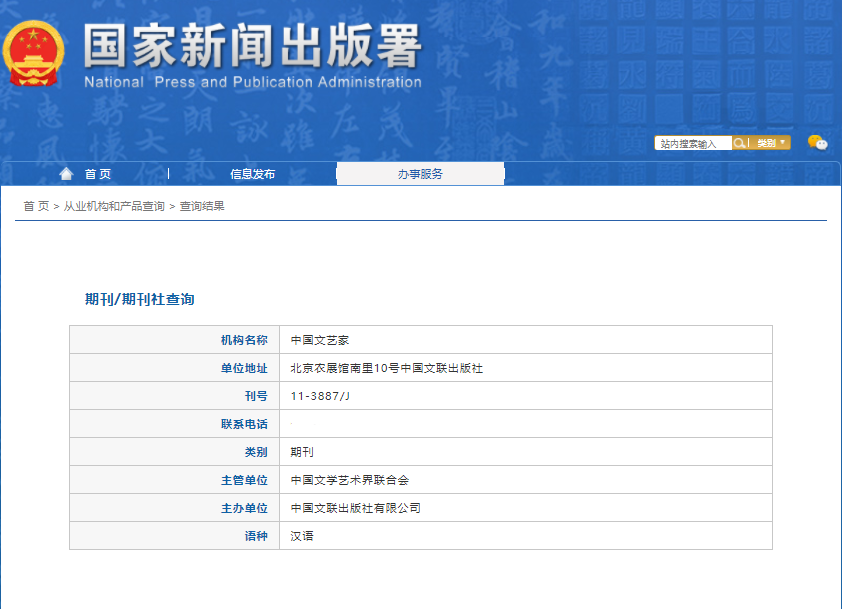Go to 首页 in the breadcrumb trail
Viewport: 842px width, 609px height.
click(36, 206)
